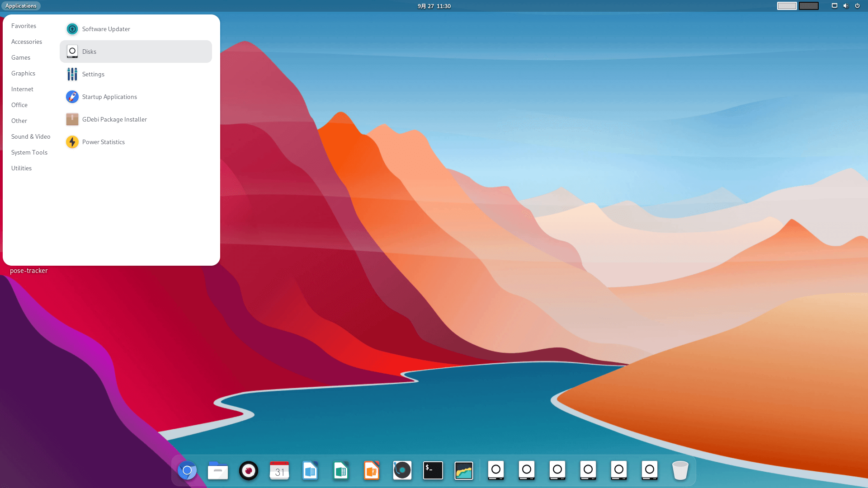This screenshot has height=488, width=868.
Task: Click the Applications menu button
Action: click(21, 6)
